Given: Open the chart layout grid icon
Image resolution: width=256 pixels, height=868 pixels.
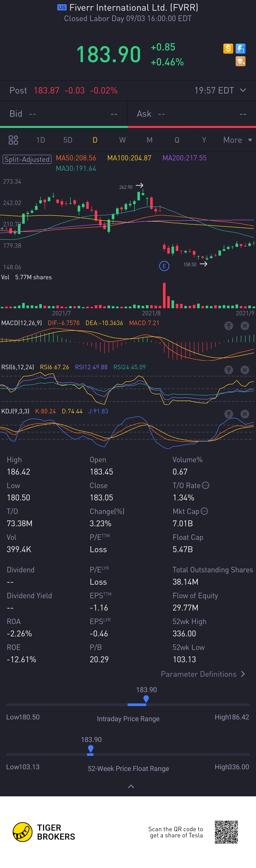Looking at the screenshot, I should coord(13,140).
